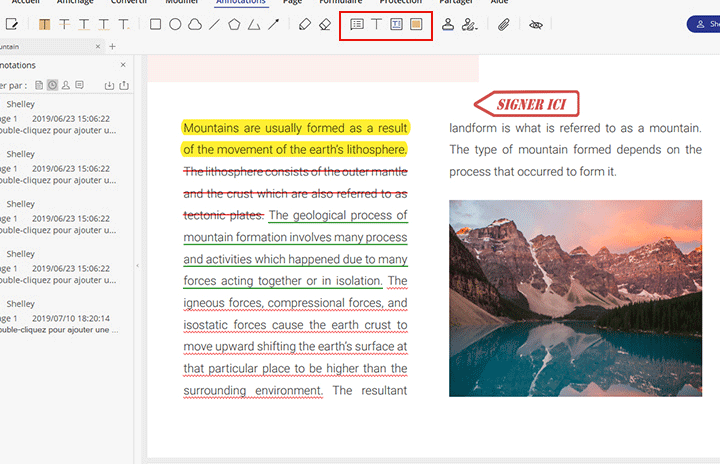Select the Squiggly underline tool
720x464 pixels.
click(104, 24)
